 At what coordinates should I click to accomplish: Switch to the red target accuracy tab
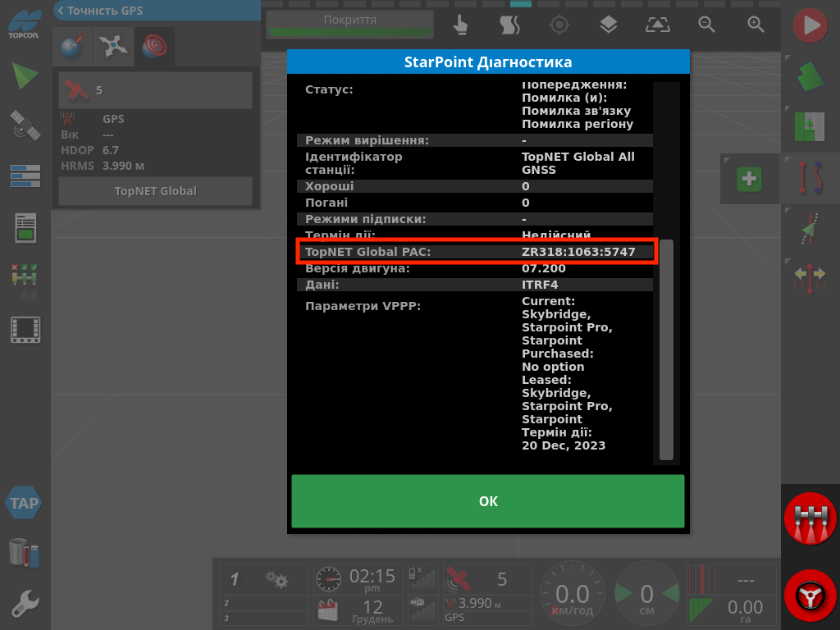pyautogui.click(x=153, y=48)
